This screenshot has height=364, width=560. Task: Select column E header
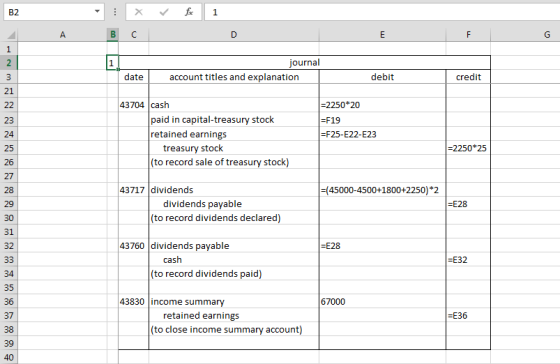tap(382, 35)
